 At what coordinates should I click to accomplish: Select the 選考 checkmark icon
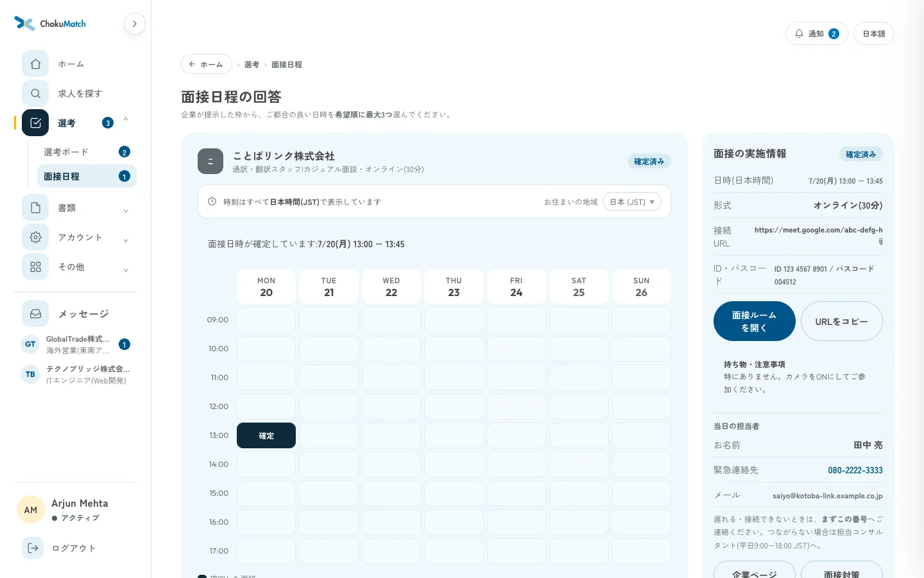35,123
